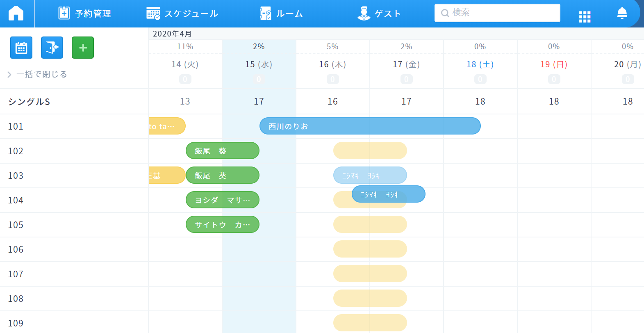The image size is (644, 333).
Task: Click yellow placeholder bar in room 106
Action: 370,249
